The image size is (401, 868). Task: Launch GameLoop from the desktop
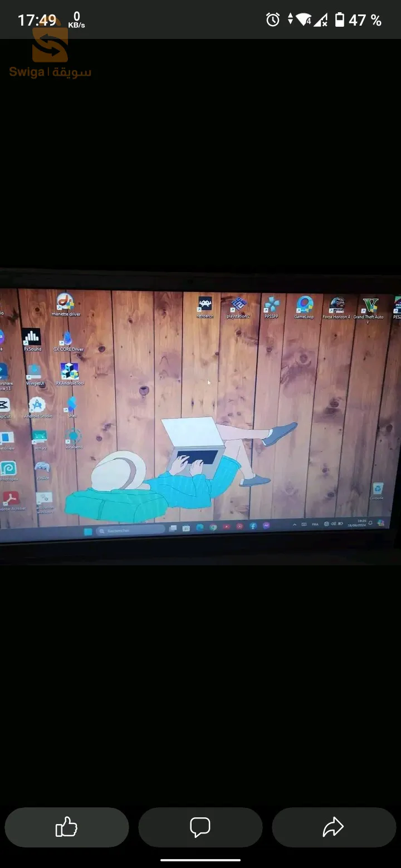click(x=304, y=305)
